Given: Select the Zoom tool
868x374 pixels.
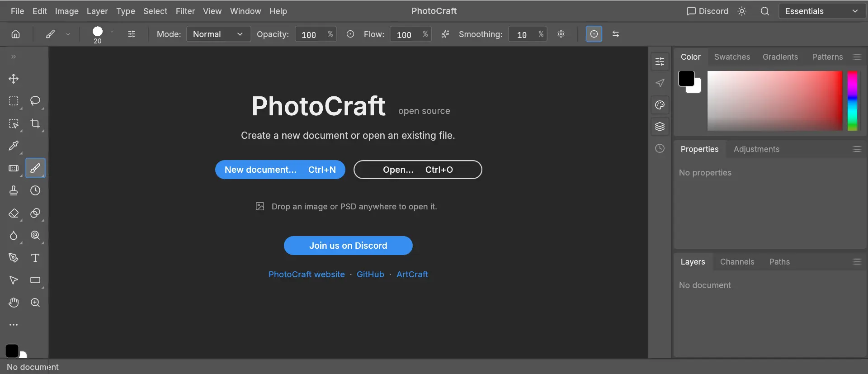Looking at the screenshot, I should (x=35, y=303).
